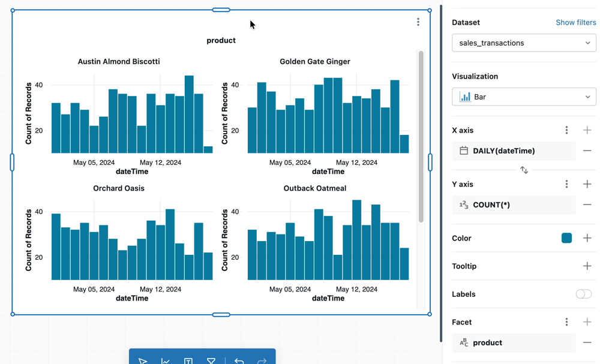
Task: Add a Tooltip field
Action: coord(587,266)
